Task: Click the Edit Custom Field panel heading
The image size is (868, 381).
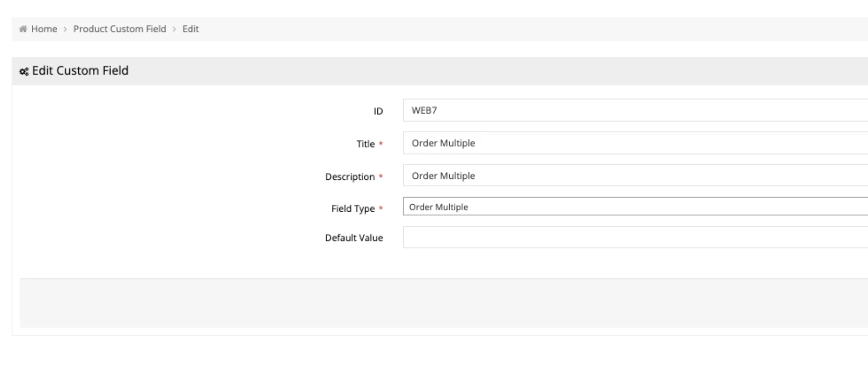Action: pos(80,71)
